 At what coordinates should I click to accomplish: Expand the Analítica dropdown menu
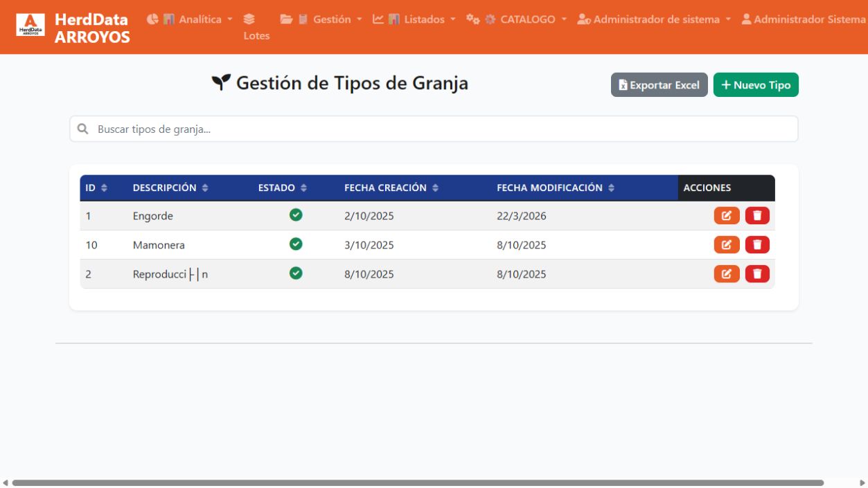[190, 19]
